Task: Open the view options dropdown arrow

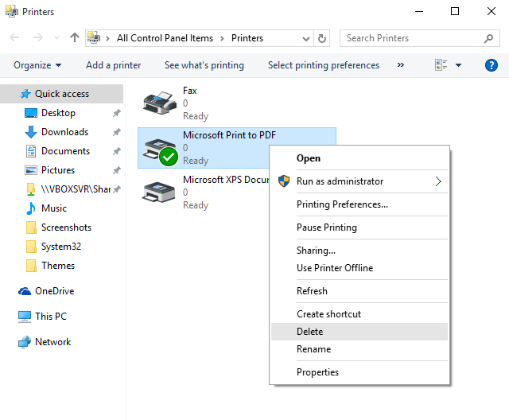Action: click(x=458, y=65)
